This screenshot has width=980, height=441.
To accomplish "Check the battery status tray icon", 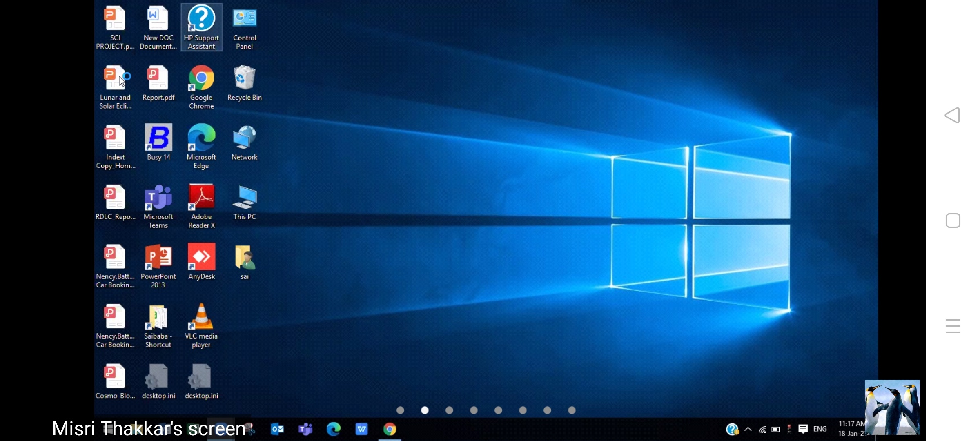I will pos(776,429).
